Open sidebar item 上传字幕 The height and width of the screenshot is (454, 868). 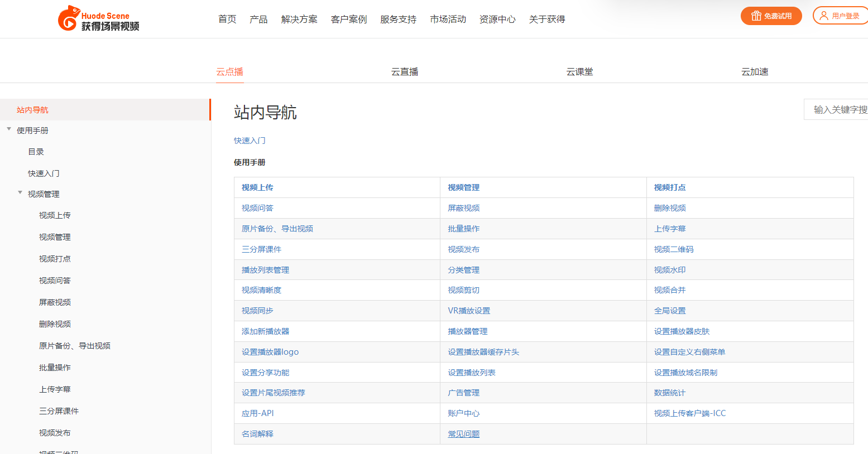point(55,389)
